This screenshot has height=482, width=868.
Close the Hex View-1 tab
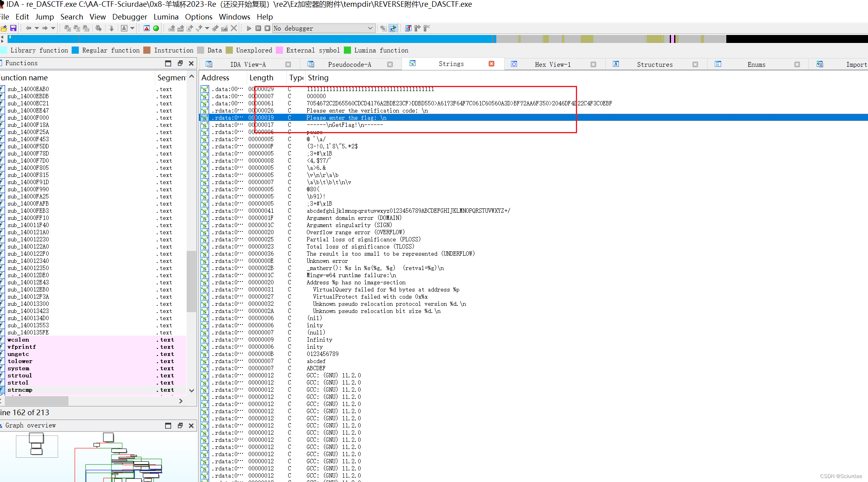[x=593, y=64]
